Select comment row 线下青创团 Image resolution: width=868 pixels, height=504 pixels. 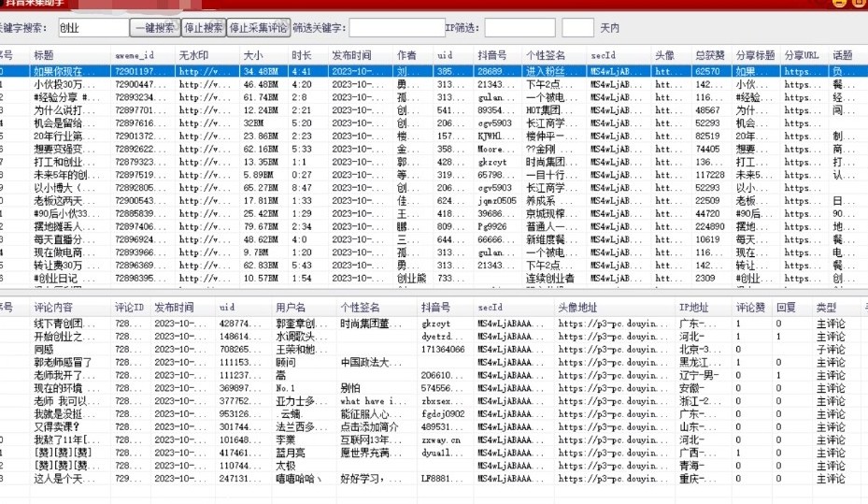(x=434, y=324)
